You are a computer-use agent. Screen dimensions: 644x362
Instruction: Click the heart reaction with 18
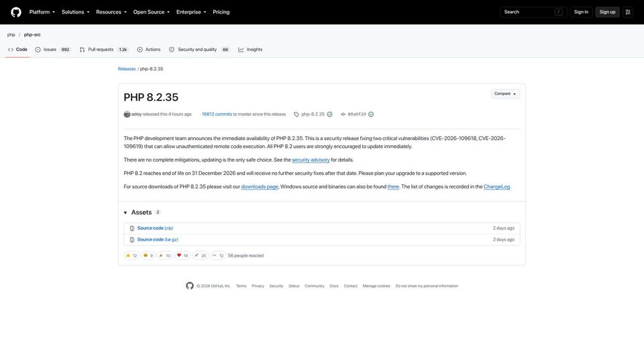click(182, 255)
